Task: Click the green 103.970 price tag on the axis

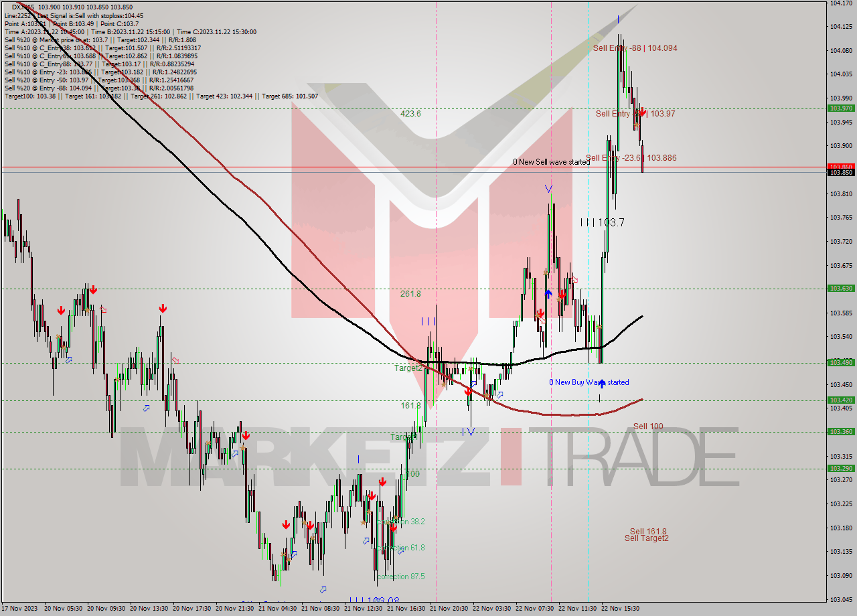Action: [841, 108]
